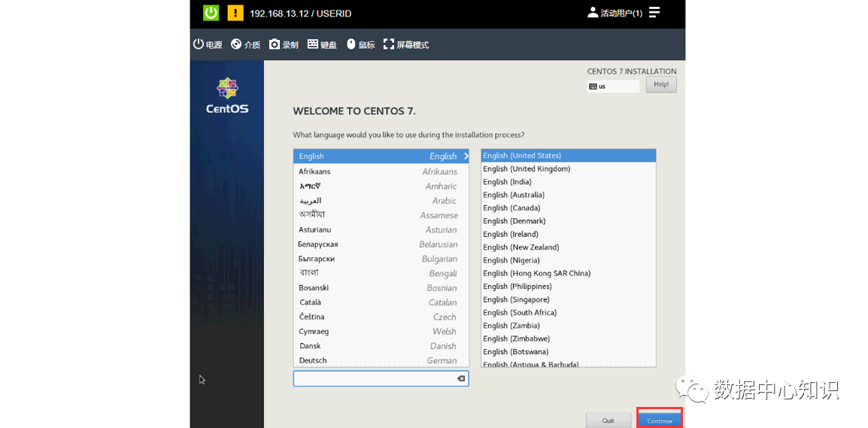This screenshot has height=428, width=868.
Task: Choose English (Ireland) locale
Action: (x=569, y=234)
